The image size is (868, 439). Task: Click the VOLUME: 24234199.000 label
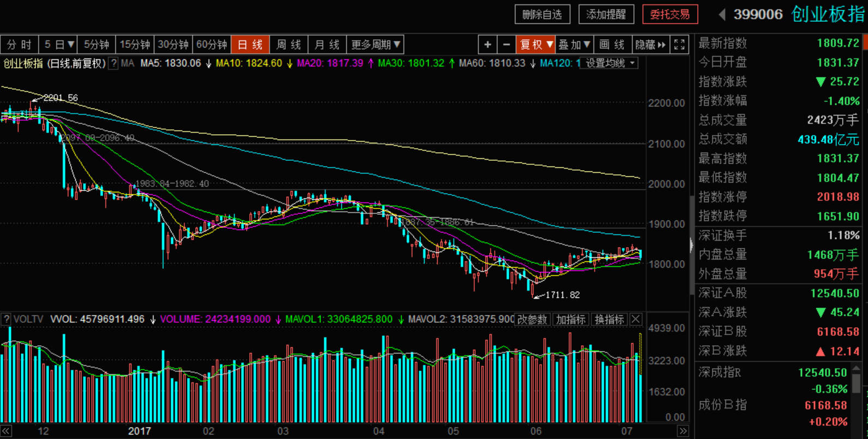pyautogui.click(x=215, y=320)
